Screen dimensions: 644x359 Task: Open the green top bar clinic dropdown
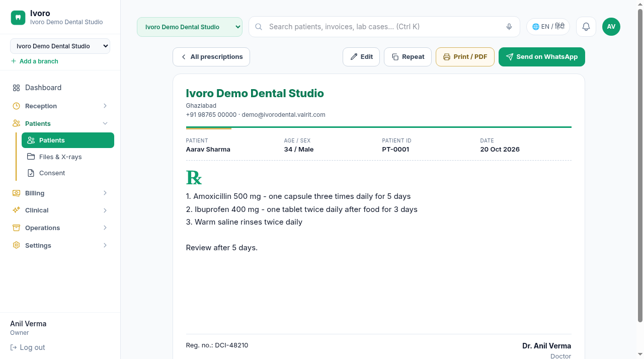(190, 27)
